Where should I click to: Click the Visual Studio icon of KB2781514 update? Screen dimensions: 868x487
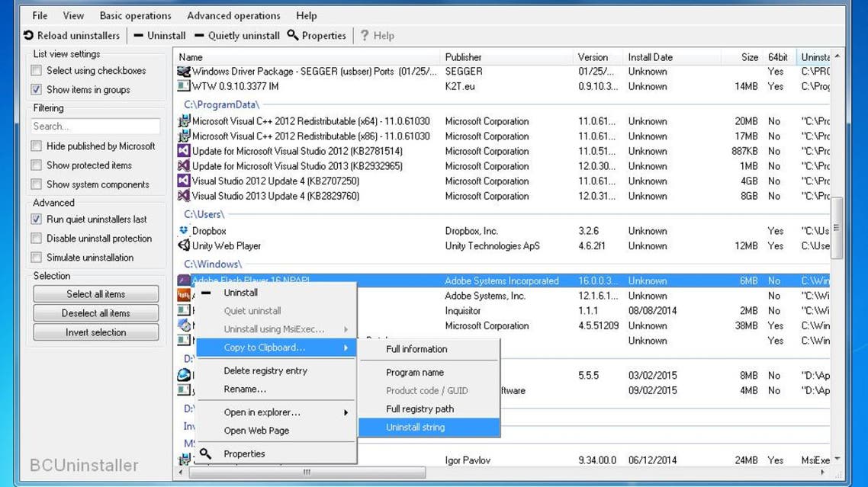tap(183, 151)
